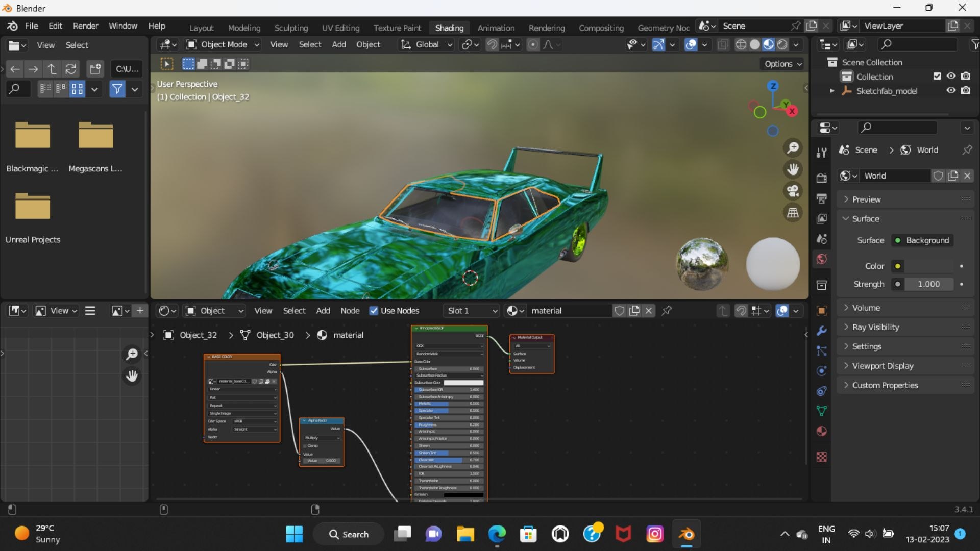Open the viewport Options dropdown
980x551 pixels.
click(782, 64)
